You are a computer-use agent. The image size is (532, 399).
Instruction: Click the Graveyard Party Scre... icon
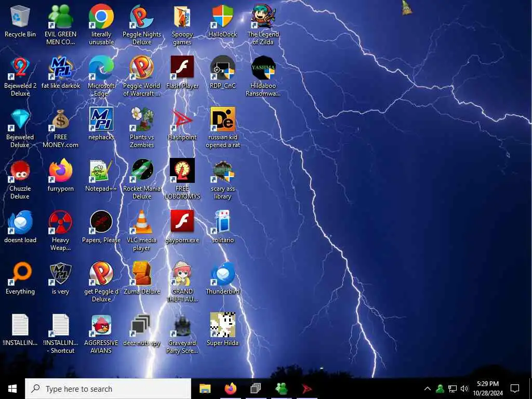click(x=182, y=325)
